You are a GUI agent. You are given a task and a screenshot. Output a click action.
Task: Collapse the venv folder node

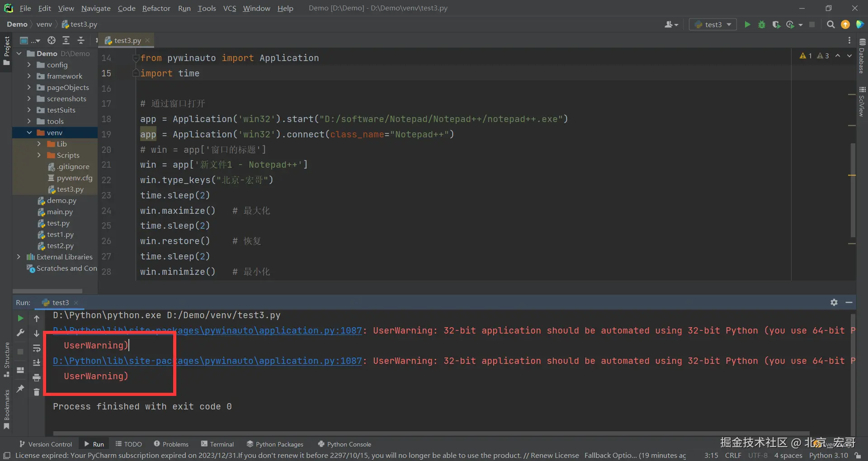[x=29, y=132]
